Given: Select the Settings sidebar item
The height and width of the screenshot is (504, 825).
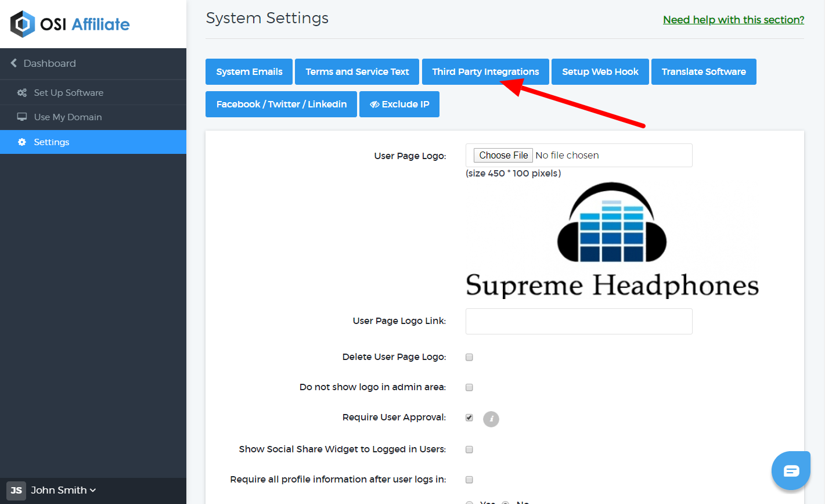Looking at the screenshot, I should 93,142.
